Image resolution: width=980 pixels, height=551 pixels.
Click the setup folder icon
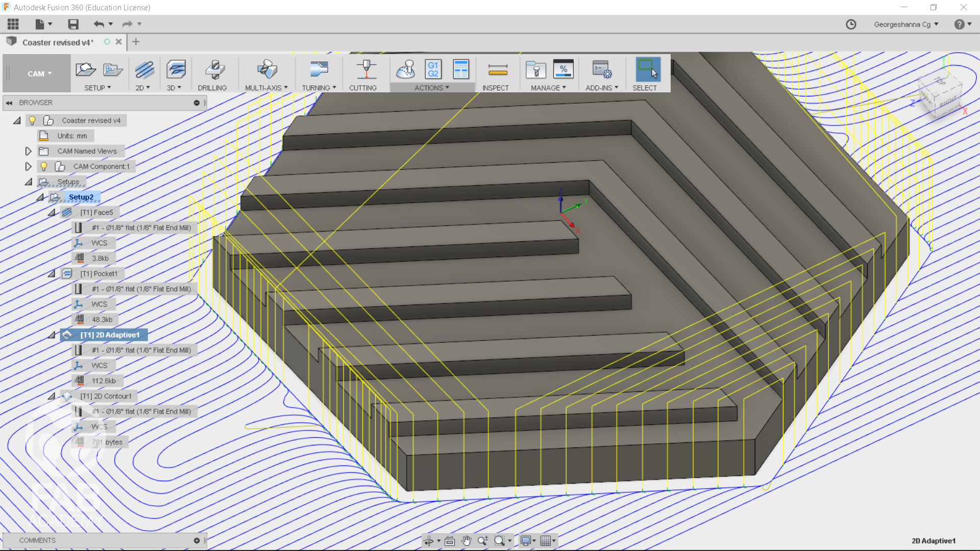point(113,69)
